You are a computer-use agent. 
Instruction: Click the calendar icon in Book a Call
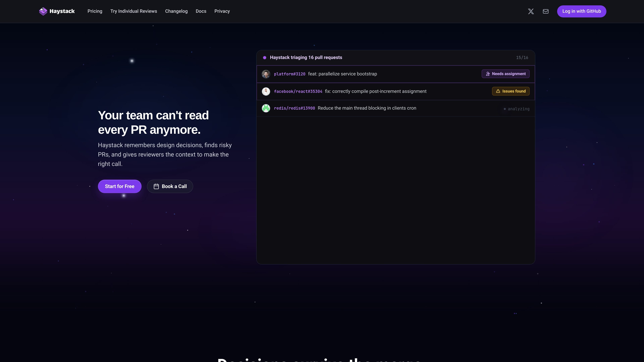tap(156, 186)
